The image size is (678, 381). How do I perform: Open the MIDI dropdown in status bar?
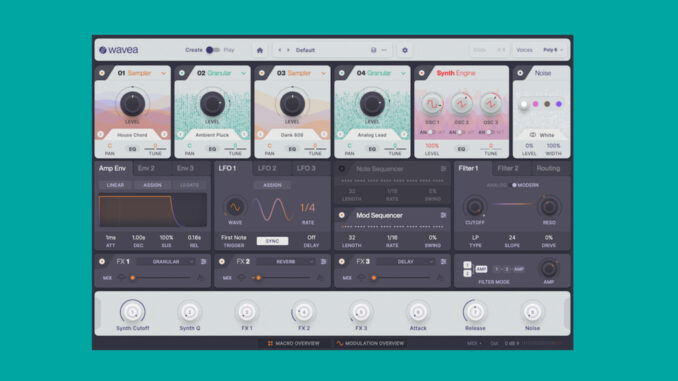(x=474, y=343)
